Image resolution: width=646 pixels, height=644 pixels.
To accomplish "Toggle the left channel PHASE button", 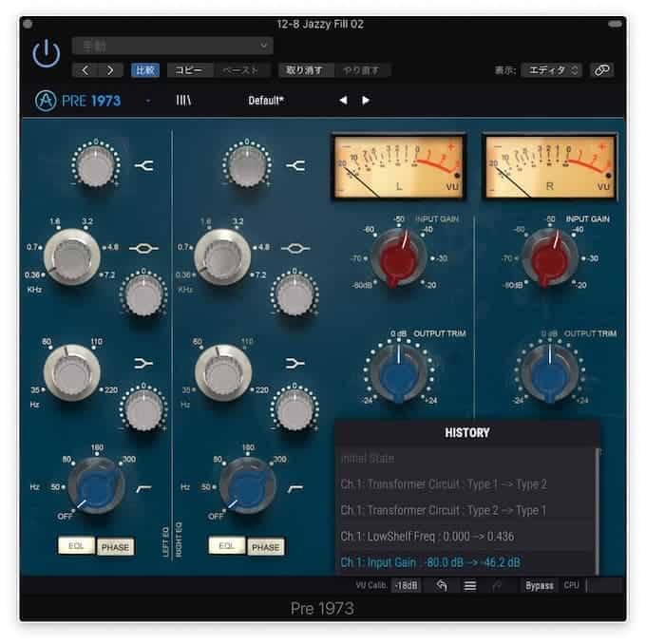I will tap(115, 547).
